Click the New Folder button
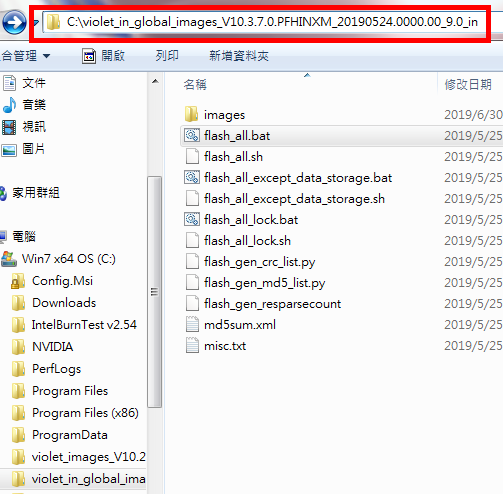 click(239, 56)
